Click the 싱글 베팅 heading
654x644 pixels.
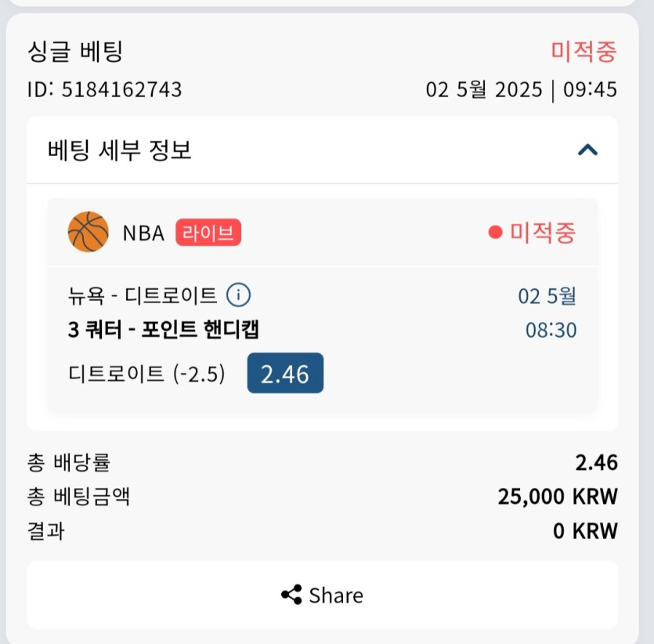click(x=75, y=52)
